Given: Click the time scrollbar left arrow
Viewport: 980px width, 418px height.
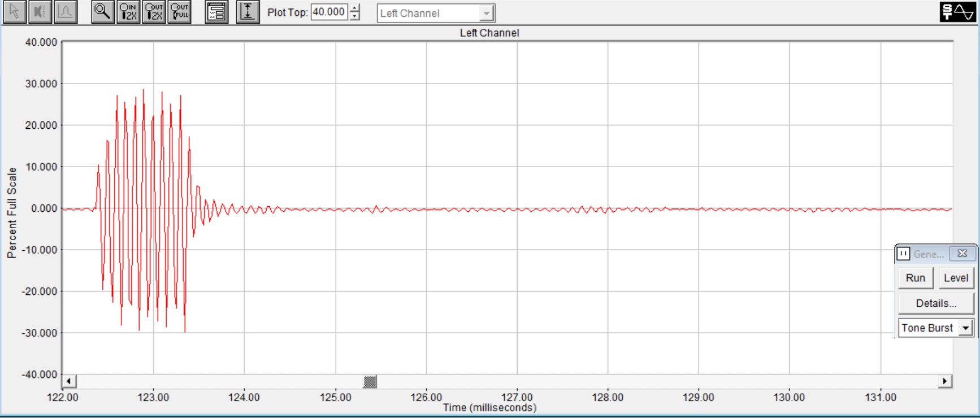Looking at the screenshot, I should (69, 381).
